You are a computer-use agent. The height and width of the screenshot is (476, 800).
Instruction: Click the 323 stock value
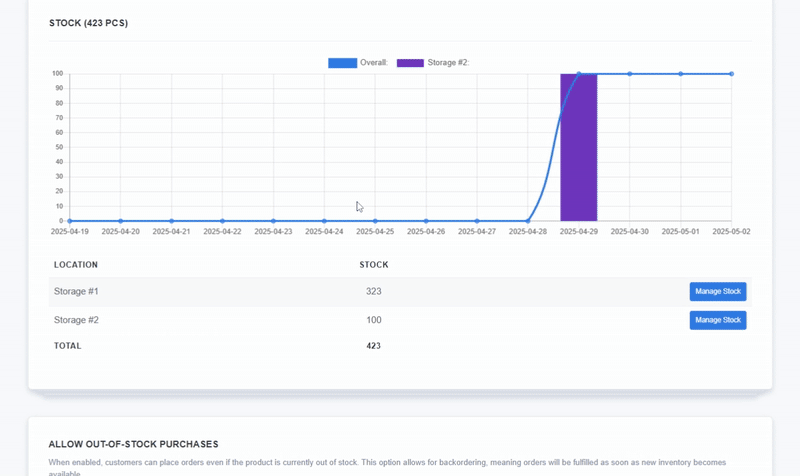(373, 291)
